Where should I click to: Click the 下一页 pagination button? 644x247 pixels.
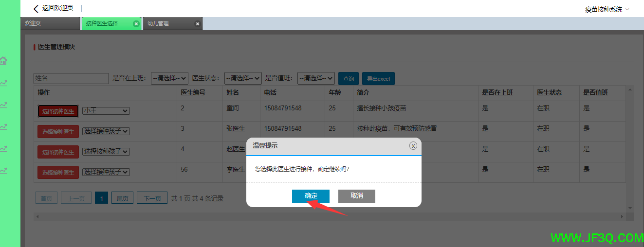click(x=152, y=198)
